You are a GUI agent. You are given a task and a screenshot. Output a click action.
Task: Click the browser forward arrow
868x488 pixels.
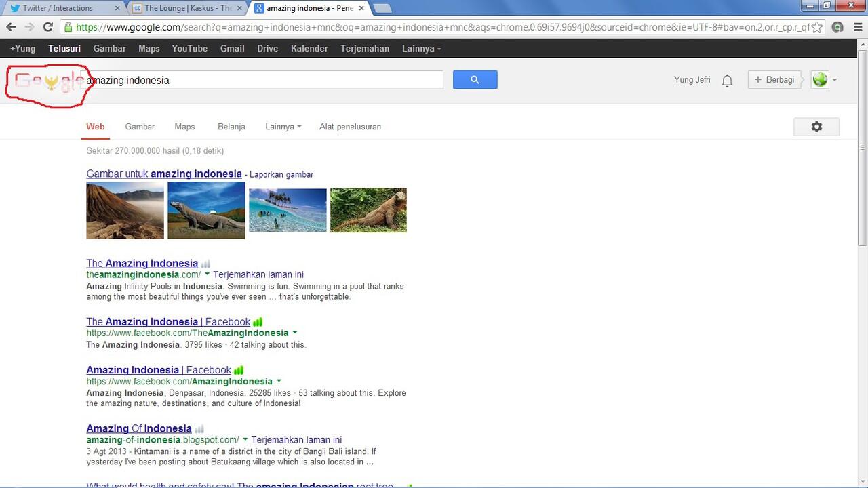29,27
